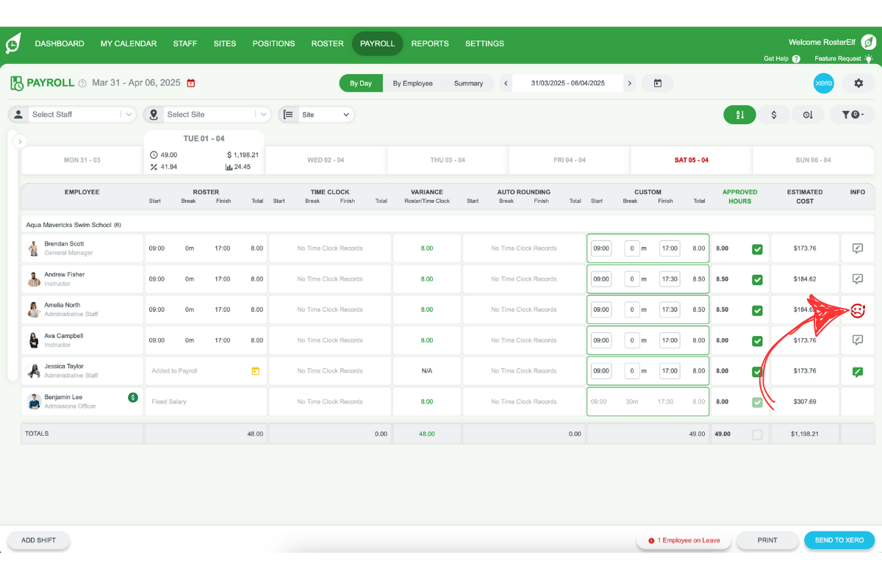
Task: Click the green salary badge beside Benjamin Lee
Action: point(132,397)
